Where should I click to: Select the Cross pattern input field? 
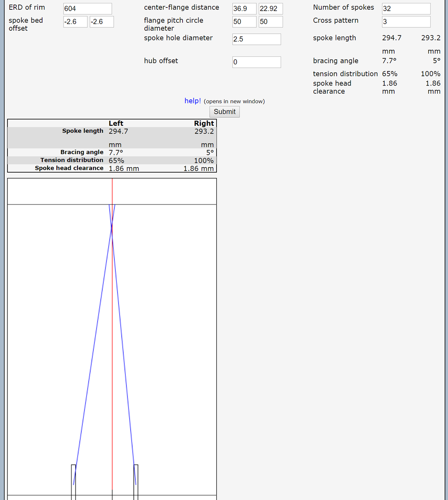[x=406, y=22]
